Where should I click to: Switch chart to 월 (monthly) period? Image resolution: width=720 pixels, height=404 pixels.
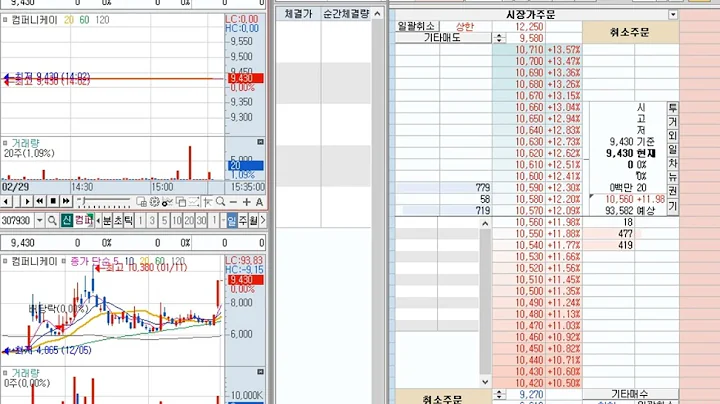coord(253,221)
